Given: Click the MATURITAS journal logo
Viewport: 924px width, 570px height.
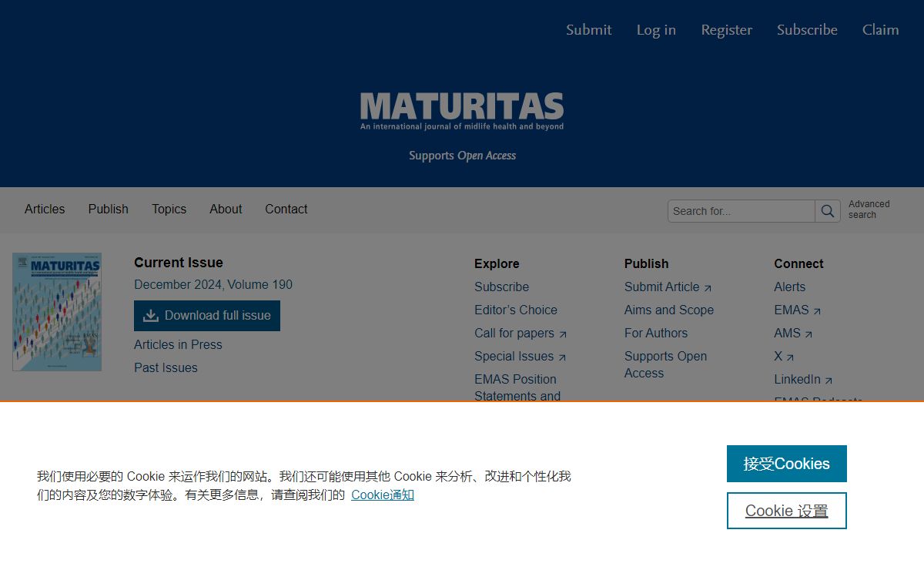Looking at the screenshot, I should click(462, 111).
